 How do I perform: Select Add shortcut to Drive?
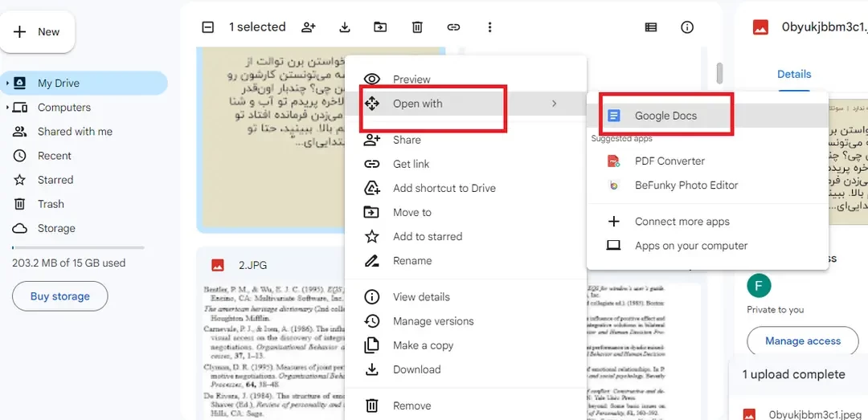465,188
